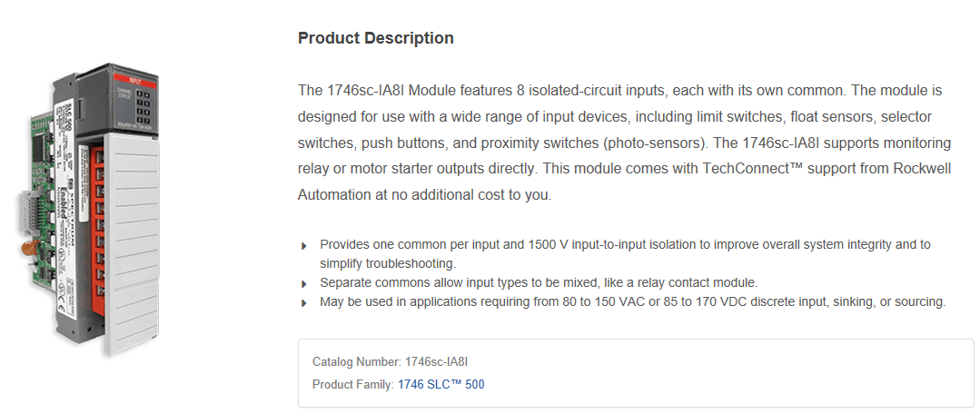Click the bullet arrow before 'Separate commons allow input types'
The width and height of the screenshot is (980, 414).
pos(304,284)
